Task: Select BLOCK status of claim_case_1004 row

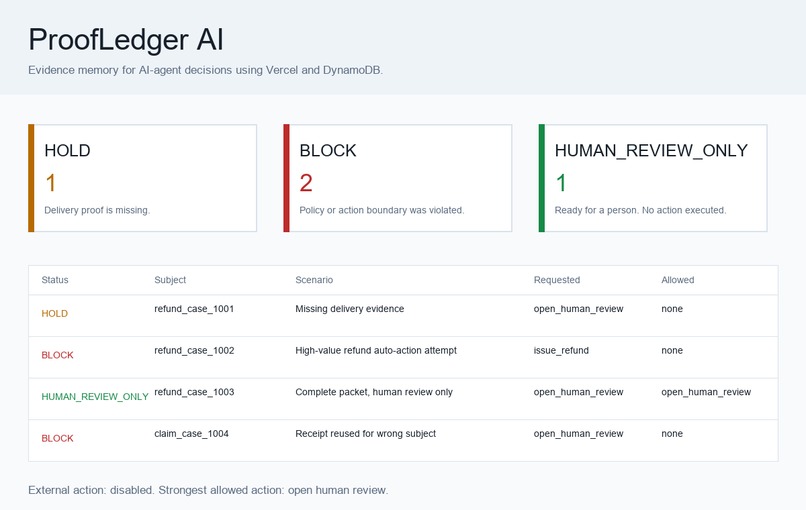Action: [58, 438]
